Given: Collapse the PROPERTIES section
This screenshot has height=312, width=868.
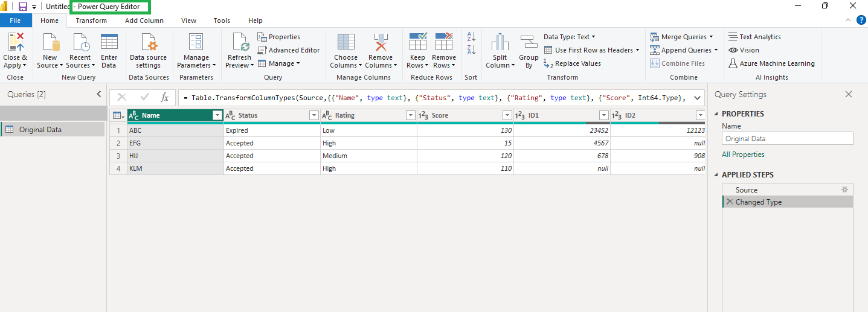Looking at the screenshot, I should [717, 114].
